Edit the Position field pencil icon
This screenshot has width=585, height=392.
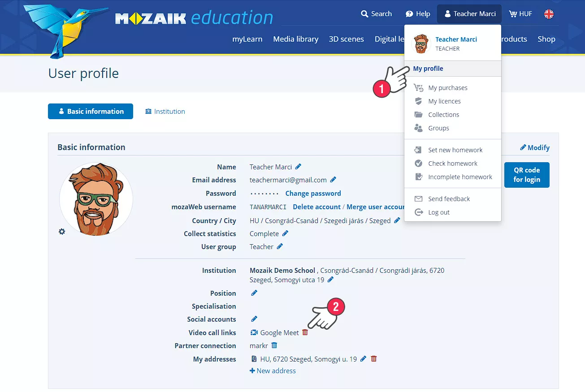tap(254, 293)
